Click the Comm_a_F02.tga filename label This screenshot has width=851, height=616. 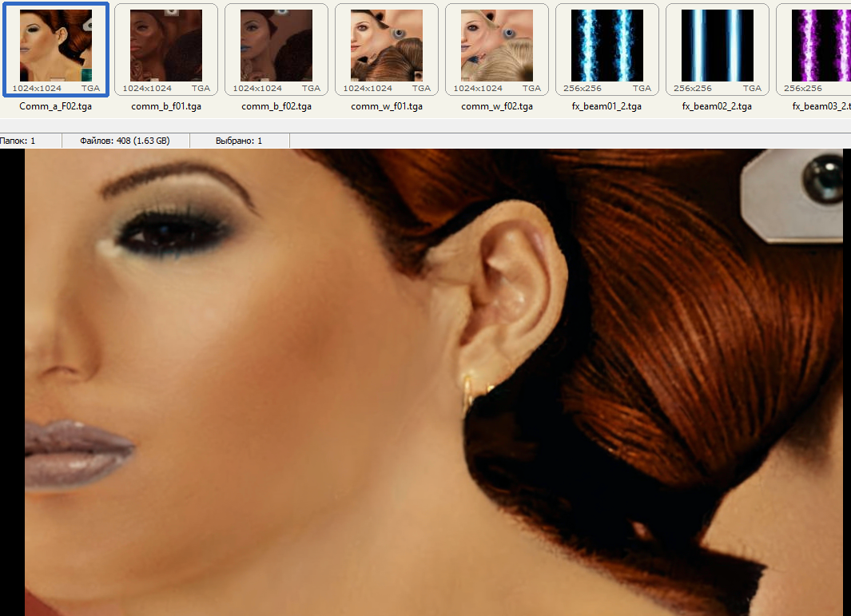tap(56, 105)
